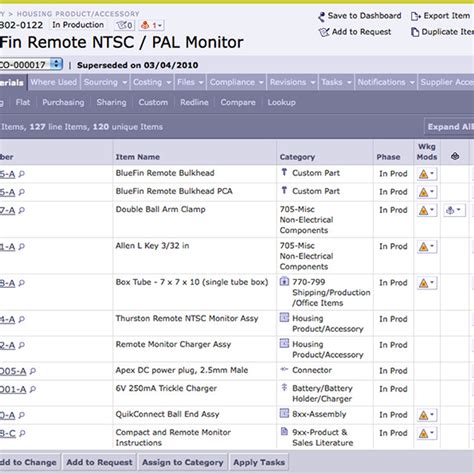Switch to the Sharing view
The height and width of the screenshot is (474, 474).
111,102
